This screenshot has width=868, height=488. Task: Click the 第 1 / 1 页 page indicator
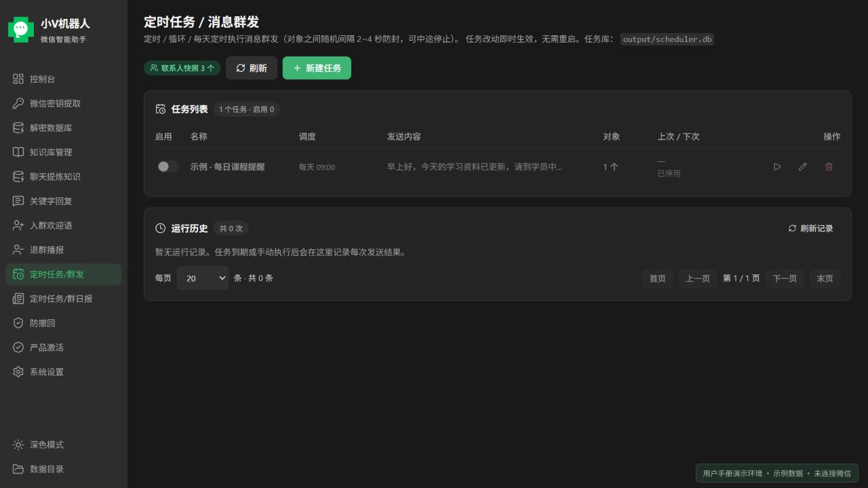tap(741, 279)
